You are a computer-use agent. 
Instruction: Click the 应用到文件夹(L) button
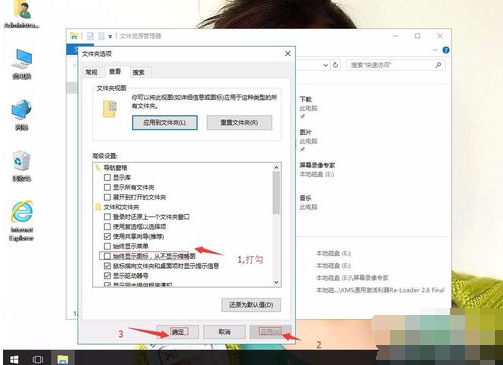tap(165, 123)
